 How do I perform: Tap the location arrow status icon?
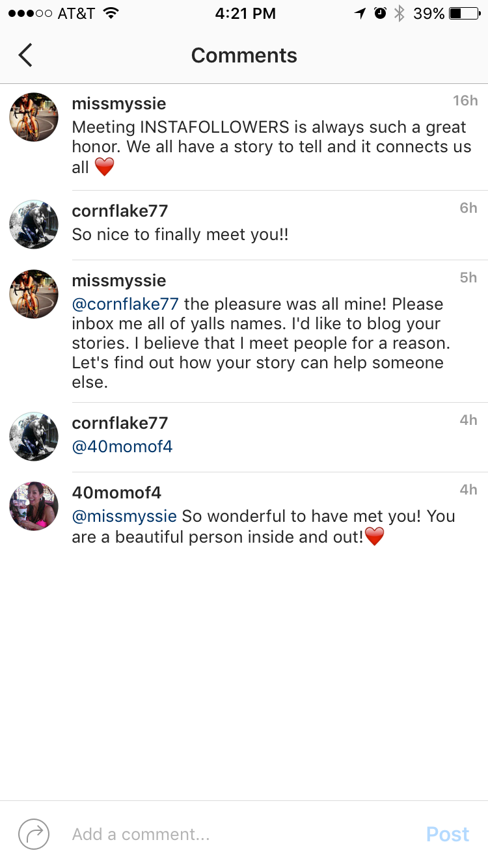360,14
